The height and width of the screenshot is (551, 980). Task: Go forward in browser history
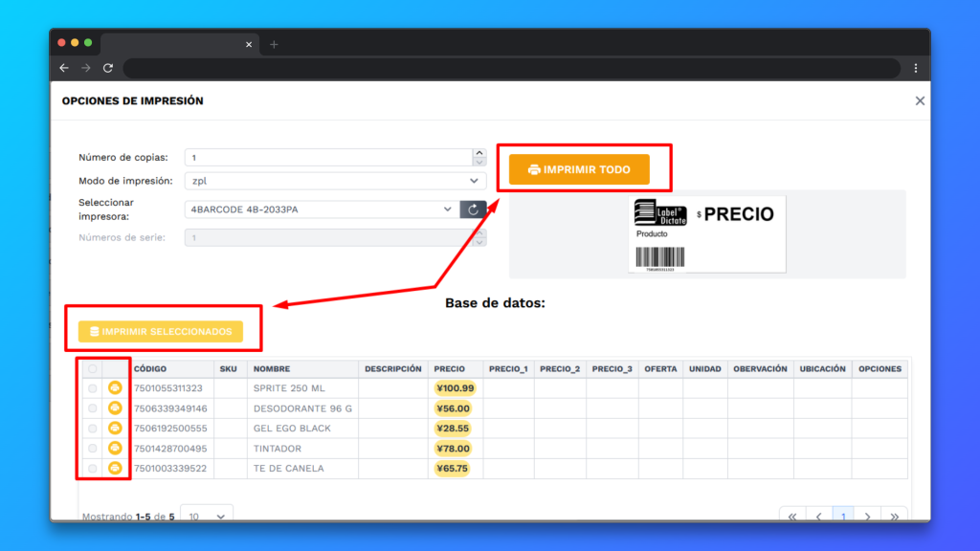coord(85,68)
